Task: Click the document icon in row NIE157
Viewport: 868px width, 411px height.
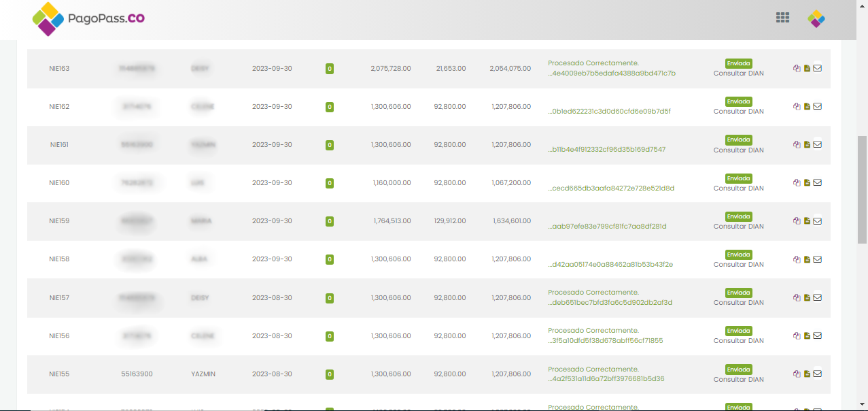Action: (807, 297)
